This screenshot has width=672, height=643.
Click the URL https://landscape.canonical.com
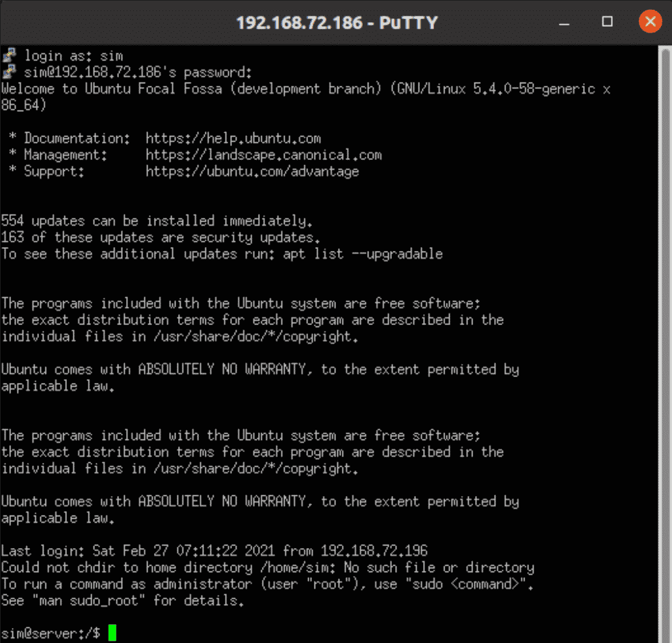click(264, 155)
